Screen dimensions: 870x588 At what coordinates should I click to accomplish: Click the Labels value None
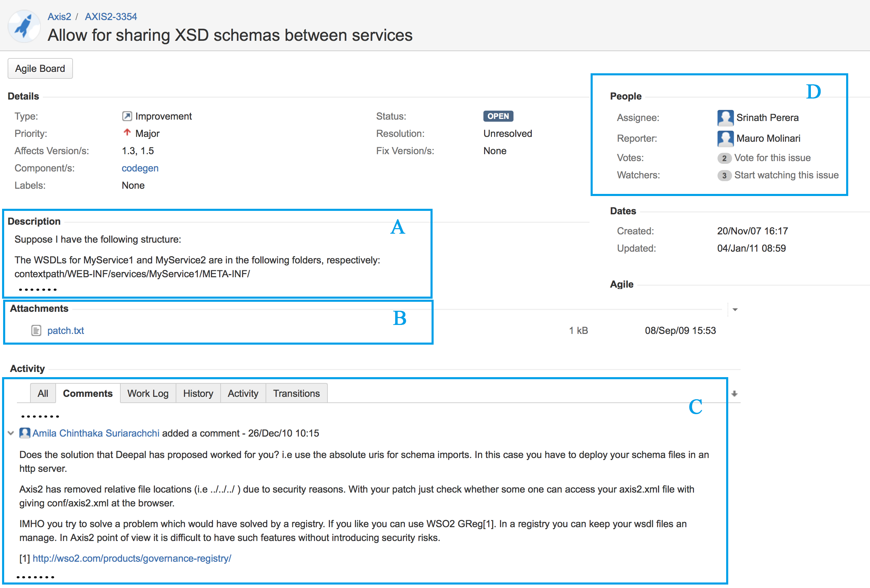pyautogui.click(x=133, y=185)
